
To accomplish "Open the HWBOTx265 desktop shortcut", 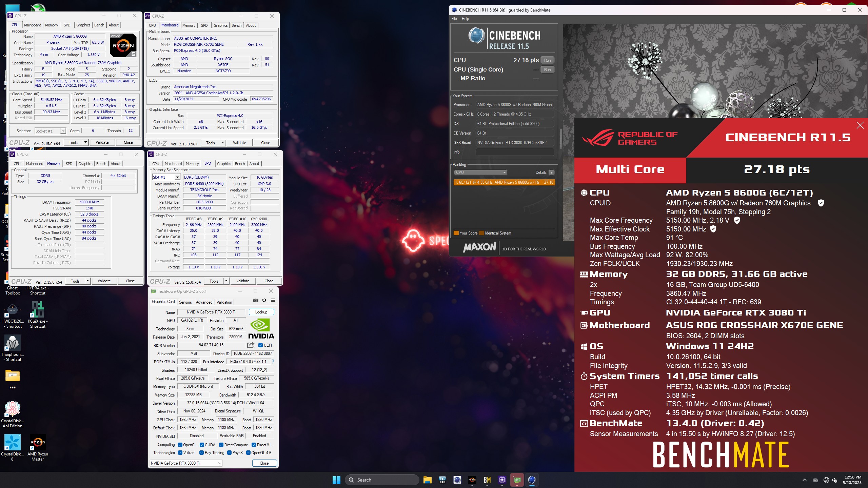I will (x=13, y=315).
